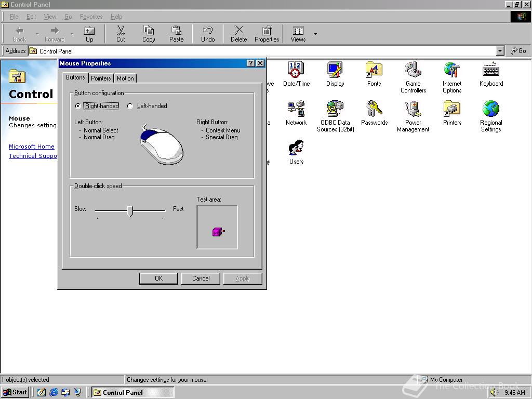This screenshot has width=532, height=399.
Task: Expand the Views dropdown arrow
Action: 315,34
